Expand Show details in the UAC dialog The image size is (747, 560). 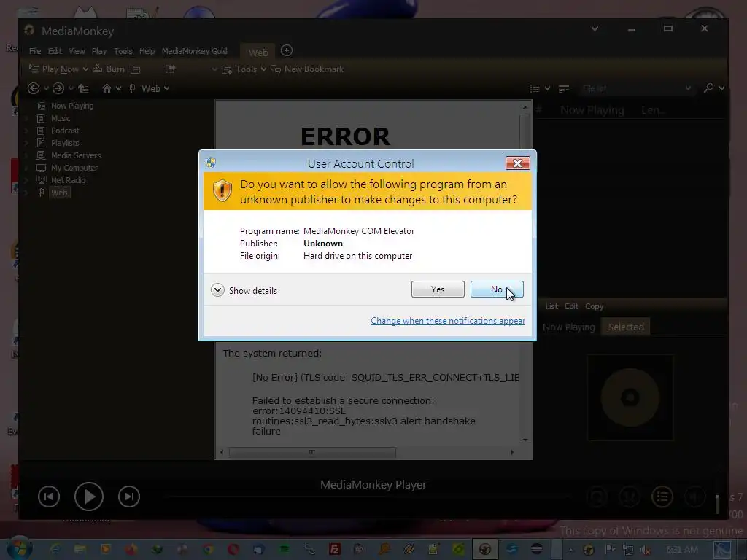244,290
